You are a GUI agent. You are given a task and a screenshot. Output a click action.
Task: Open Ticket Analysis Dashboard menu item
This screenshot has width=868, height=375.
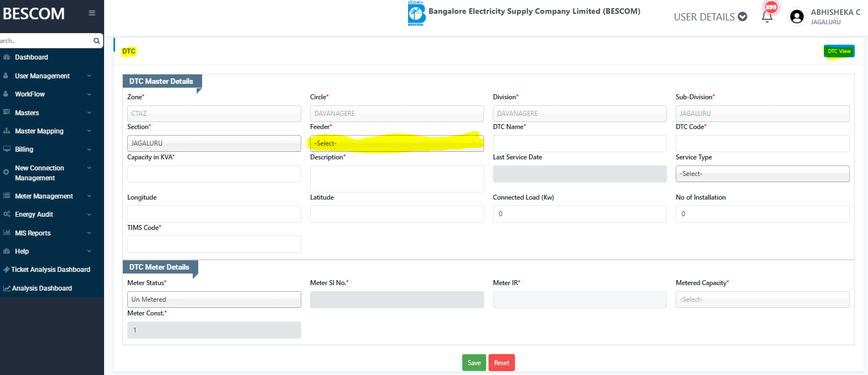tap(51, 270)
